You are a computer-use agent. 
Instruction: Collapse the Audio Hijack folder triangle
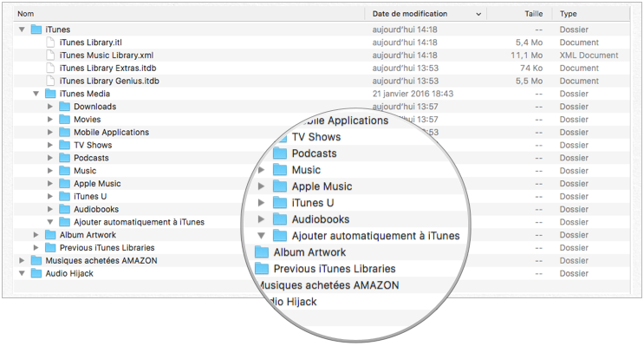22,273
